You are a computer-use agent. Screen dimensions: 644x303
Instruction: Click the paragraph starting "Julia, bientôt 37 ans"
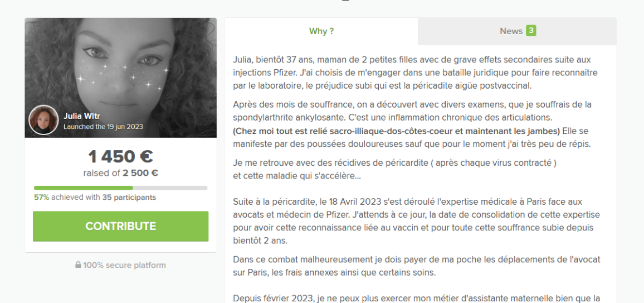(415, 73)
